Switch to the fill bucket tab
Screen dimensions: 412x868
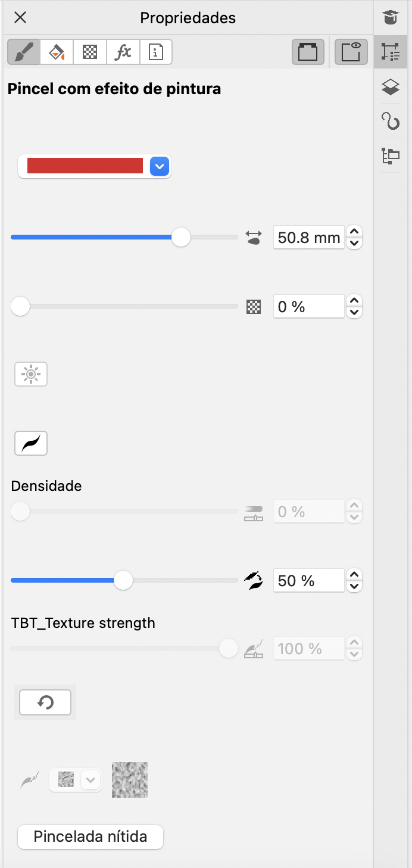coord(57,52)
